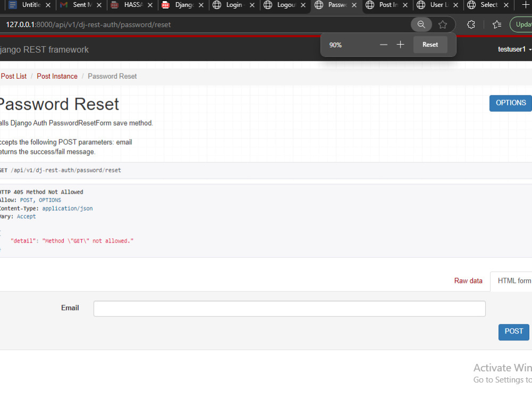
Task: Click the 'HTTP 405 Method Not Allowed' line
Action: click(x=41, y=192)
